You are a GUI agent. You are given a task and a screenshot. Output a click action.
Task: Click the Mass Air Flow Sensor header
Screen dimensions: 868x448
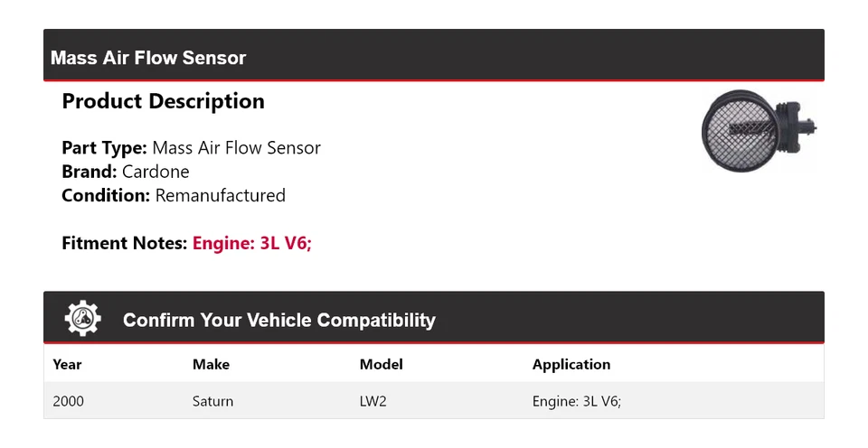pyautogui.click(x=148, y=58)
